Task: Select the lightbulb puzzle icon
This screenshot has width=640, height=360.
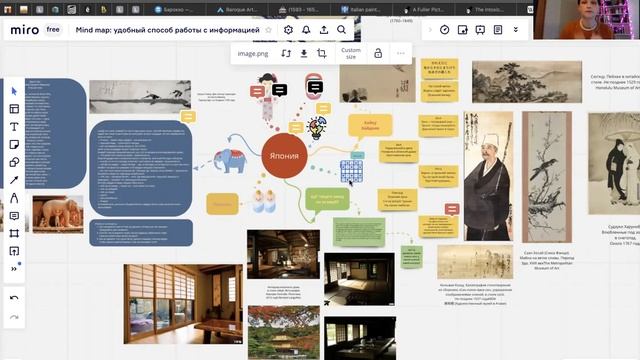Action: tap(317, 128)
